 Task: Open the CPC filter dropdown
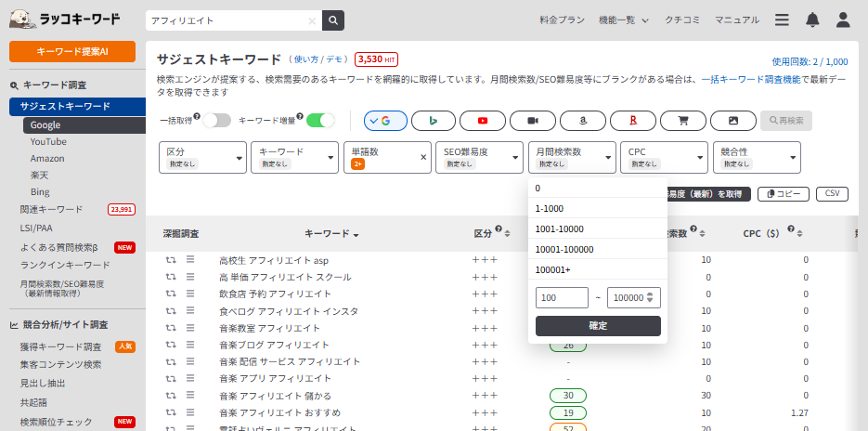[663, 157]
